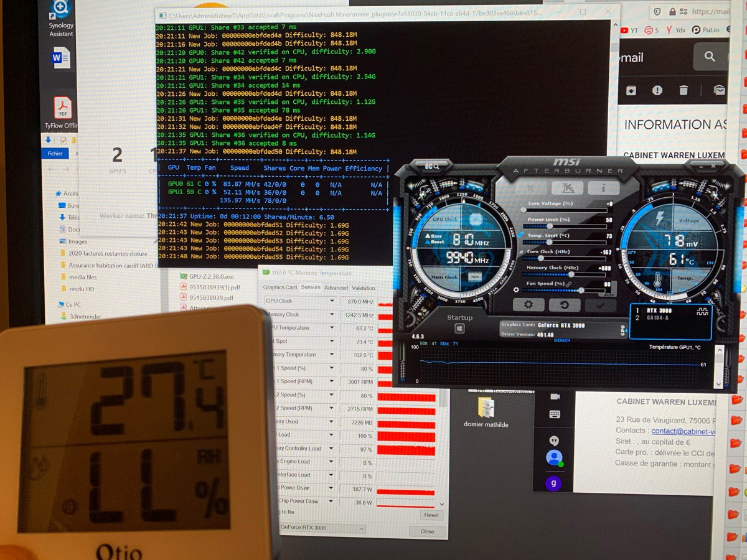The image size is (747, 560).
Task: Click the browser shield icon in address bar
Action: (657, 11)
